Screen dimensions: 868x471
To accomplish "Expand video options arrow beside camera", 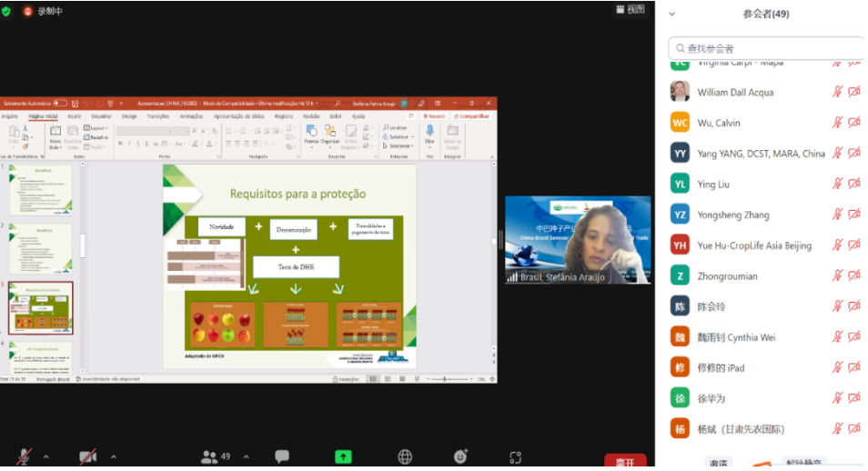I will (113, 456).
